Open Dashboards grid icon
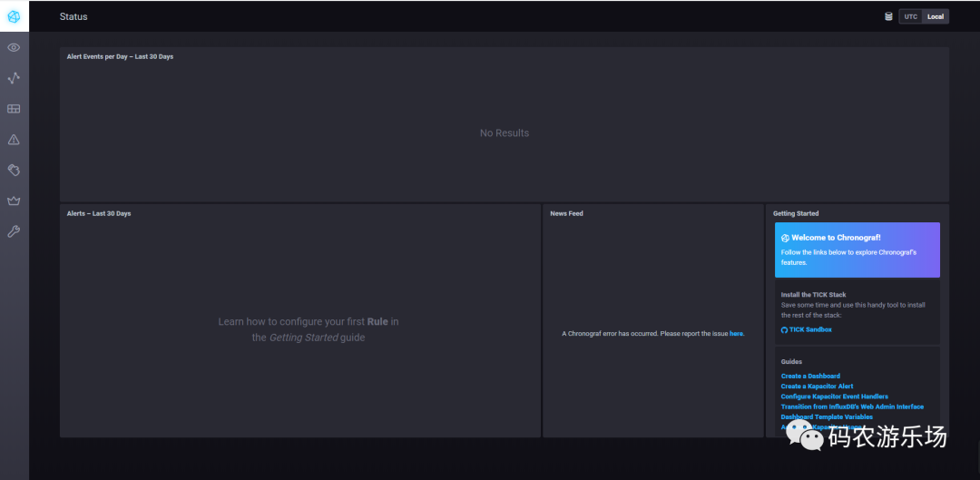The height and width of the screenshot is (480, 980). tap(14, 109)
